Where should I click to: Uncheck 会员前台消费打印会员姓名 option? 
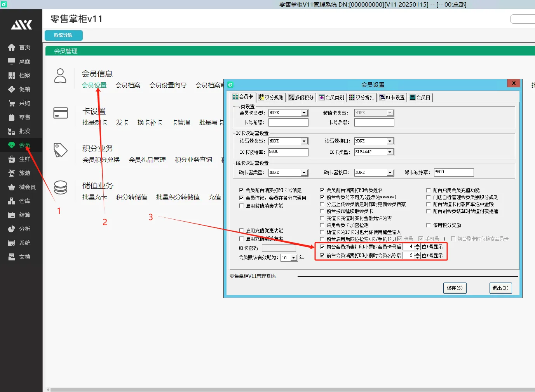[x=322, y=190]
